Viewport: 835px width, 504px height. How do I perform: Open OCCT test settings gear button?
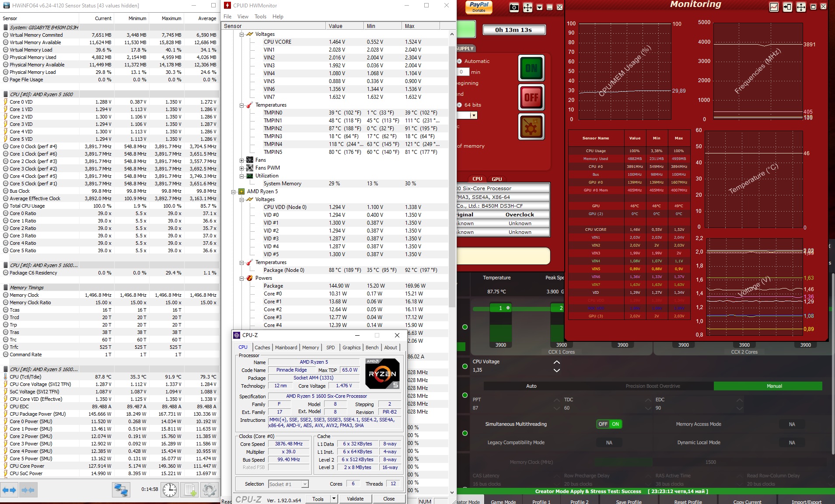(531, 127)
